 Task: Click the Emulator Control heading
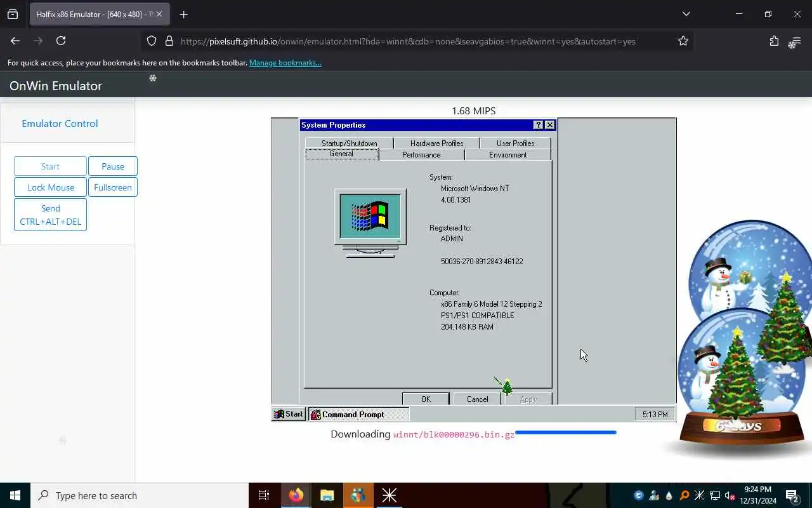pos(60,123)
